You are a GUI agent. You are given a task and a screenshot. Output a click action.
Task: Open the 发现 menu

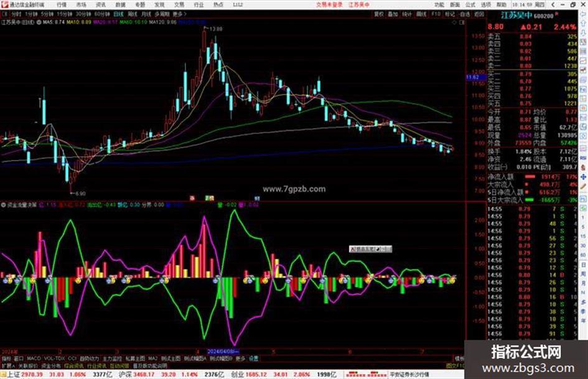coord(159,5)
